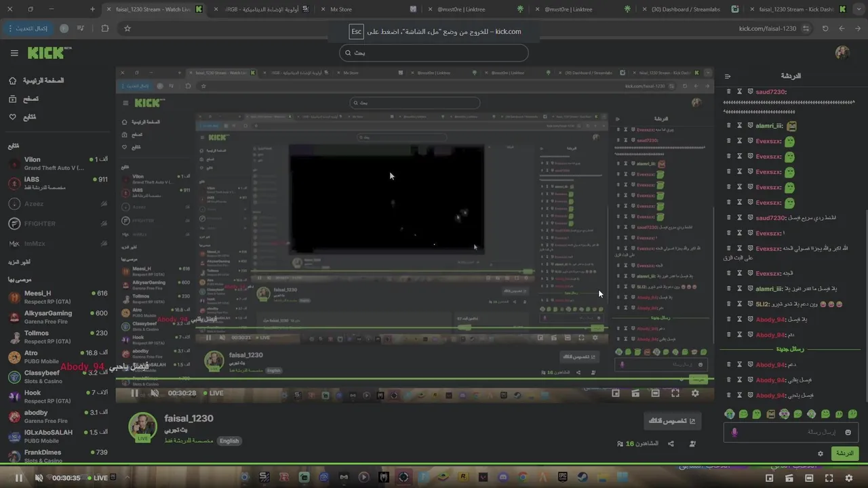Screen dimensions: 868x488
Task: Open AlkysarGaming in the recommended channels
Action: pyautogui.click(x=56, y=317)
